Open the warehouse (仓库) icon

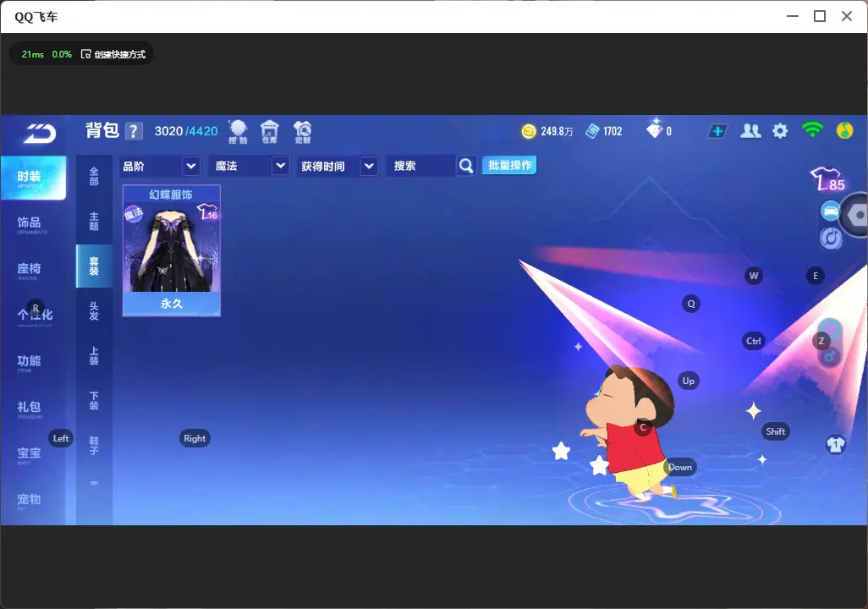[270, 132]
